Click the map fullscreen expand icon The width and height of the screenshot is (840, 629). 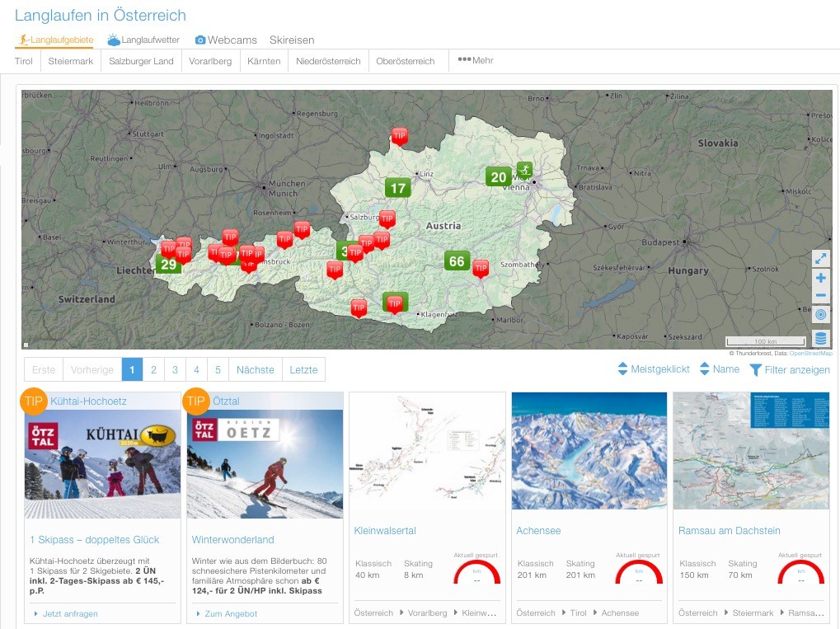(820, 259)
